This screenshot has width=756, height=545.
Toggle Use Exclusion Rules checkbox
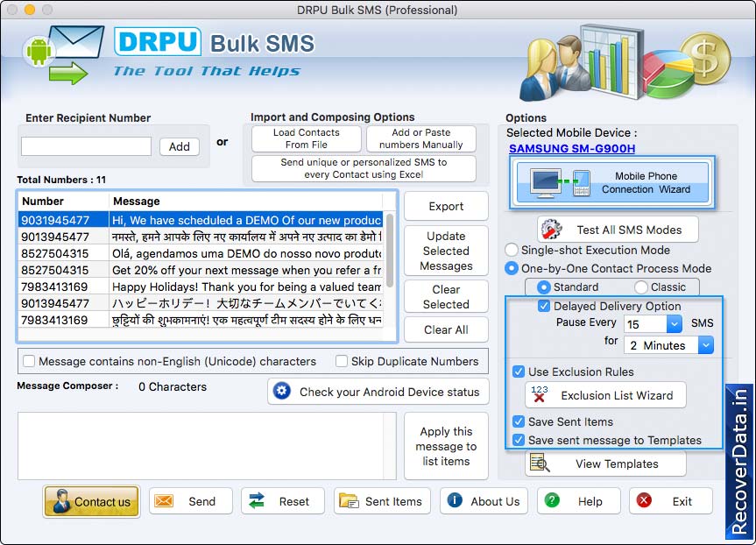pos(519,372)
